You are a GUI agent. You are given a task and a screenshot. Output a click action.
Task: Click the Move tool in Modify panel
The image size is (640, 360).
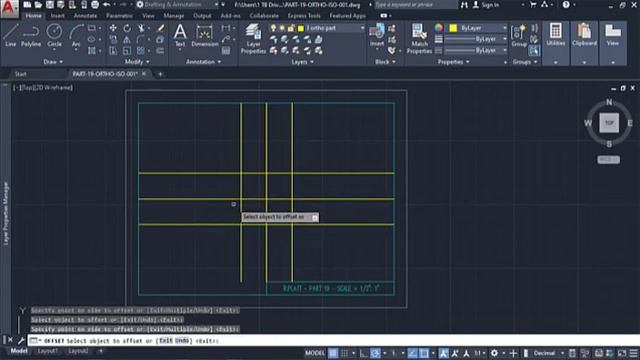tap(113, 28)
